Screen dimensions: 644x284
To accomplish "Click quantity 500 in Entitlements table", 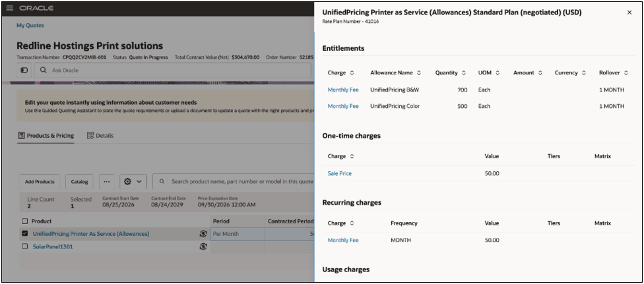I will click(462, 106).
